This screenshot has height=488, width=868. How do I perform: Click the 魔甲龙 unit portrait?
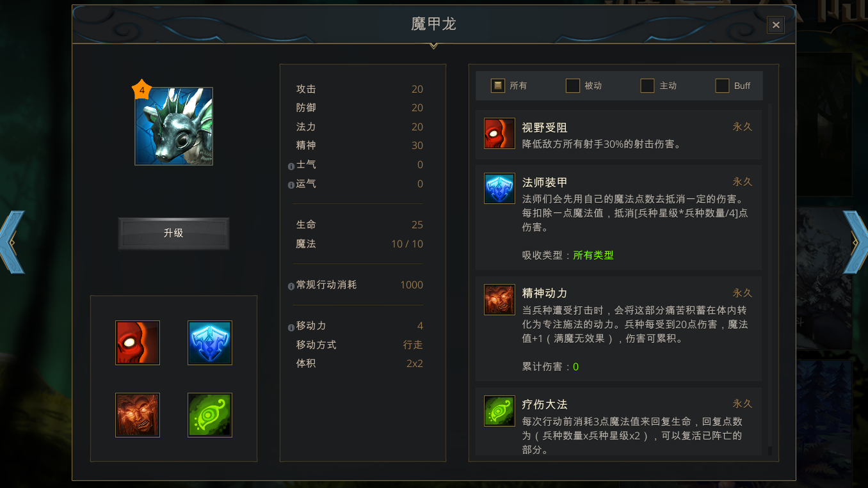pyautogui.click(x=173, y=127)
